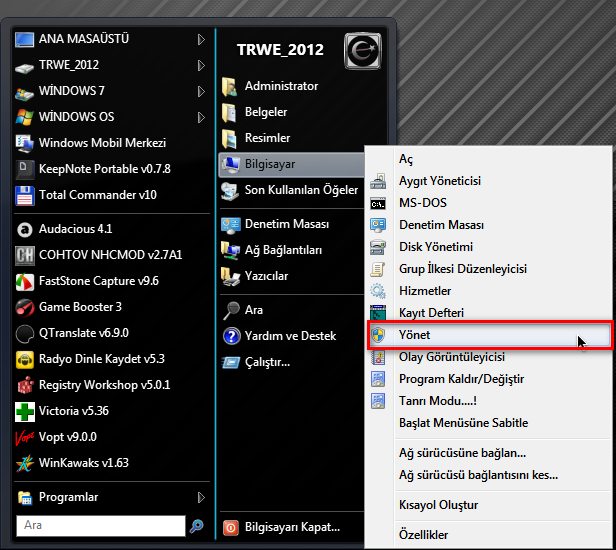Image resolution: width=616 pixels, height=550 pixels.
Task: Choose Program Kaldır/Değiştir entry
Action: point(489,379)
